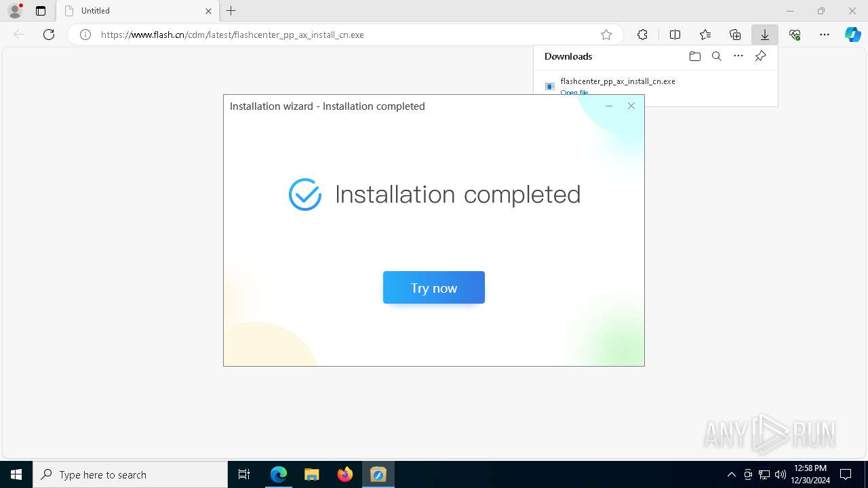The image size is (868, 488).
Task: Search downloads in Downloads panel
Action: (x=716, y=56)
